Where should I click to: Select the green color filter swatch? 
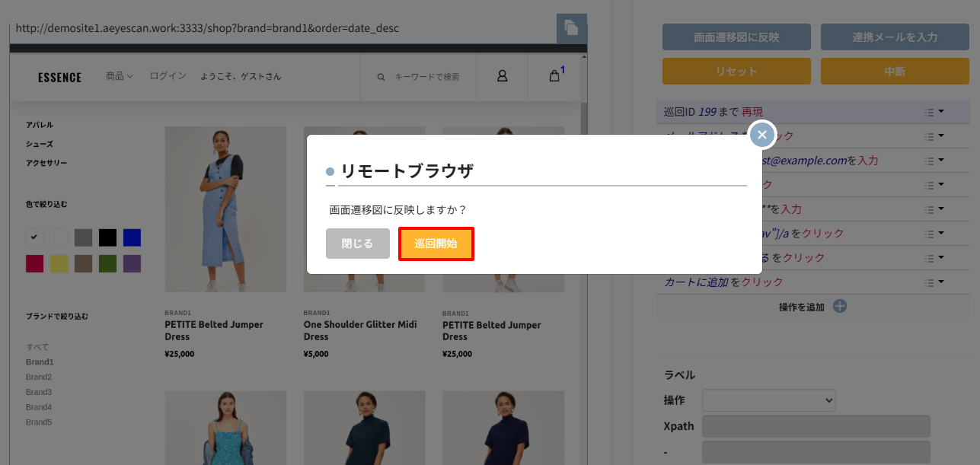point(107,263)
